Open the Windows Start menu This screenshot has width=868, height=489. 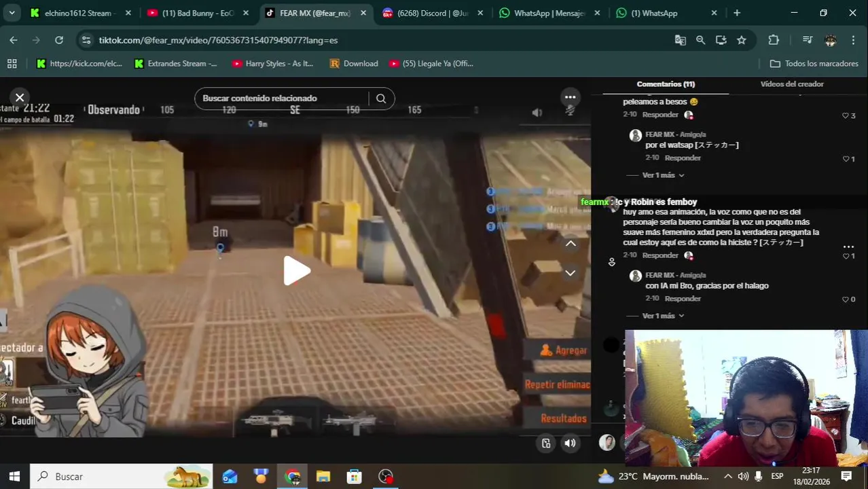14,476
